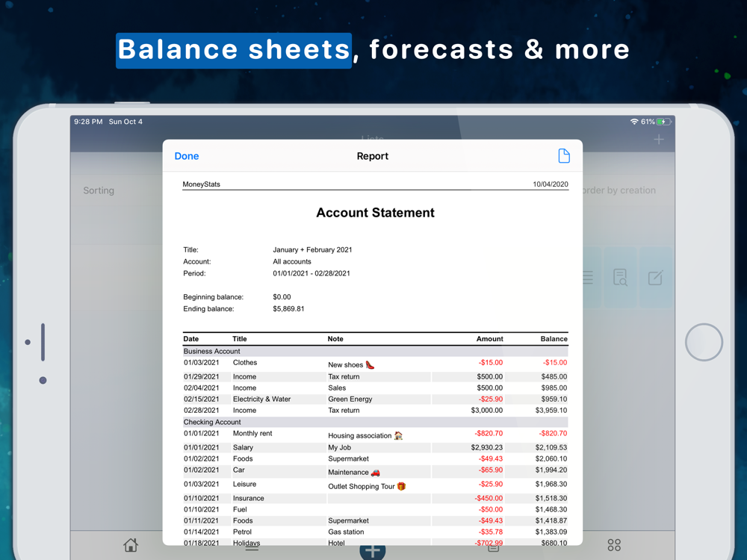Click the Electricity & Water title
This screenshot has width=747, height=560.
point(261,399)
